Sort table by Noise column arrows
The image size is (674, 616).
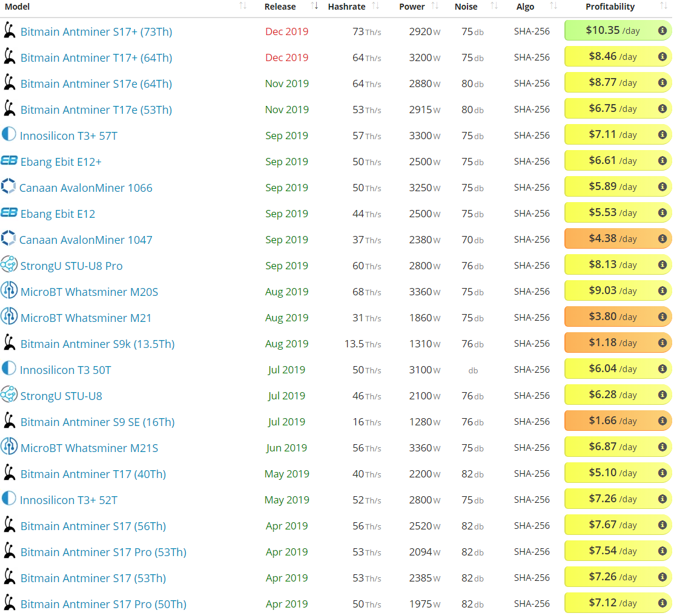coord(494,6)
